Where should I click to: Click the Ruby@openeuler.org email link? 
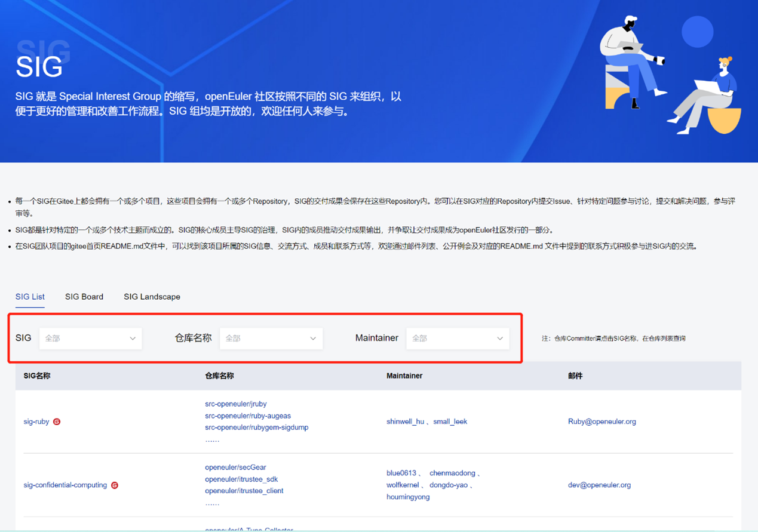click(x=602, y=422)
